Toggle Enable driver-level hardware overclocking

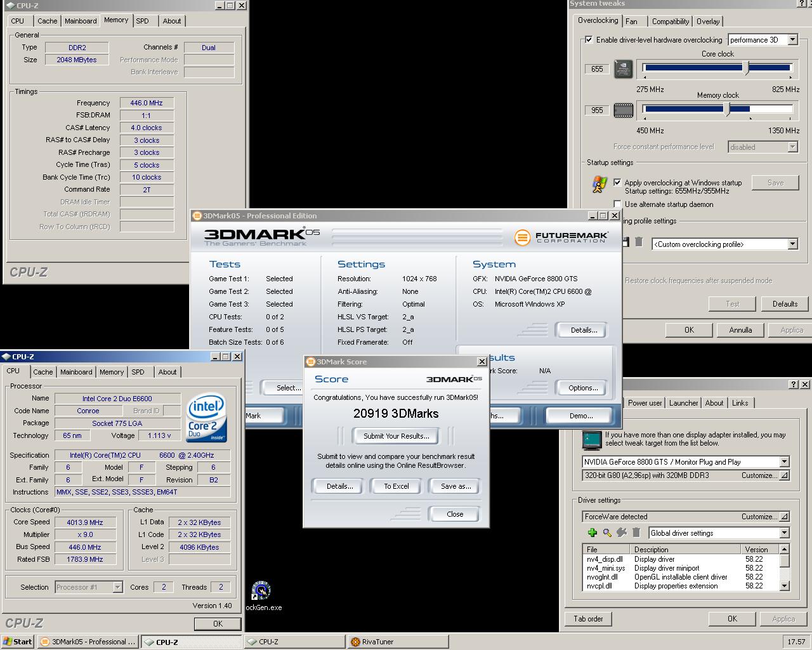click(588, 39)
